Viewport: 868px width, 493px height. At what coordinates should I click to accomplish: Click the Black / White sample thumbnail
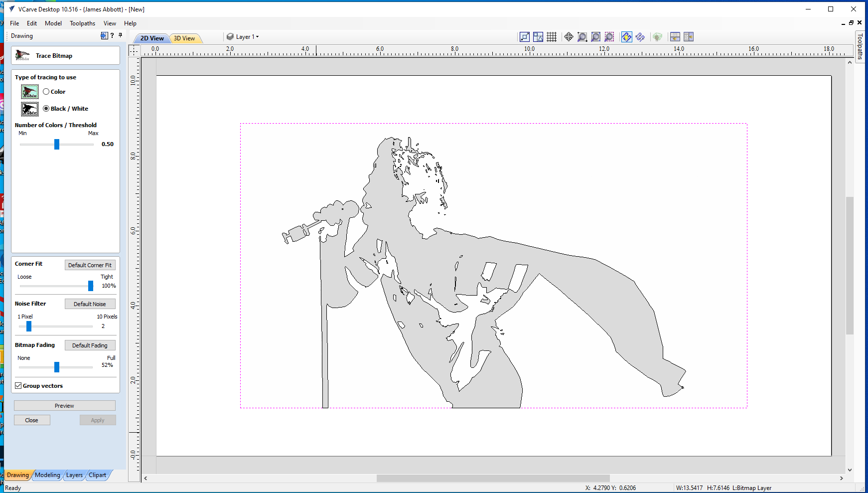[x=29, y=109]
